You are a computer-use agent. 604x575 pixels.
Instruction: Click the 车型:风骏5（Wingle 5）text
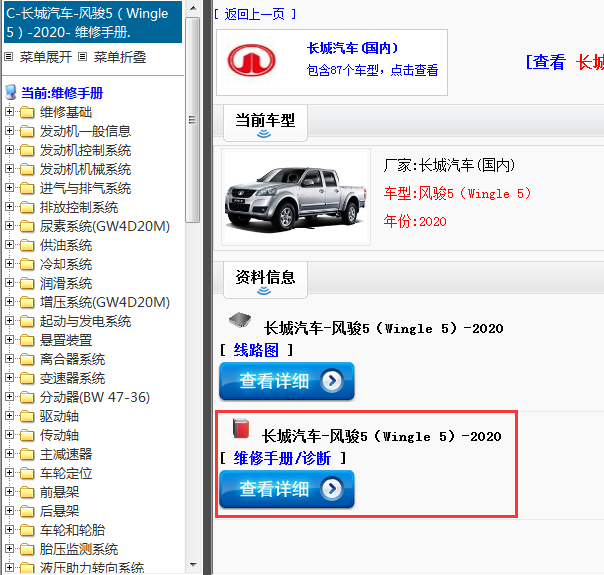pos(457,193)
